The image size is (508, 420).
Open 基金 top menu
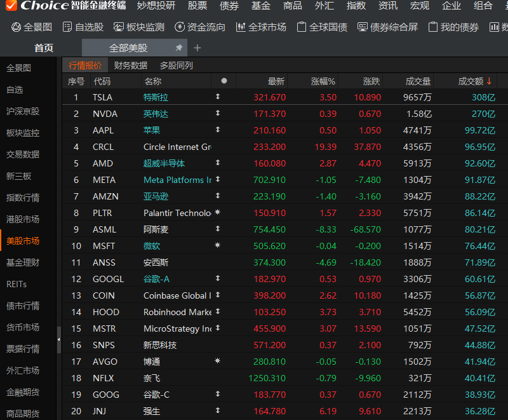click(261, 6)
